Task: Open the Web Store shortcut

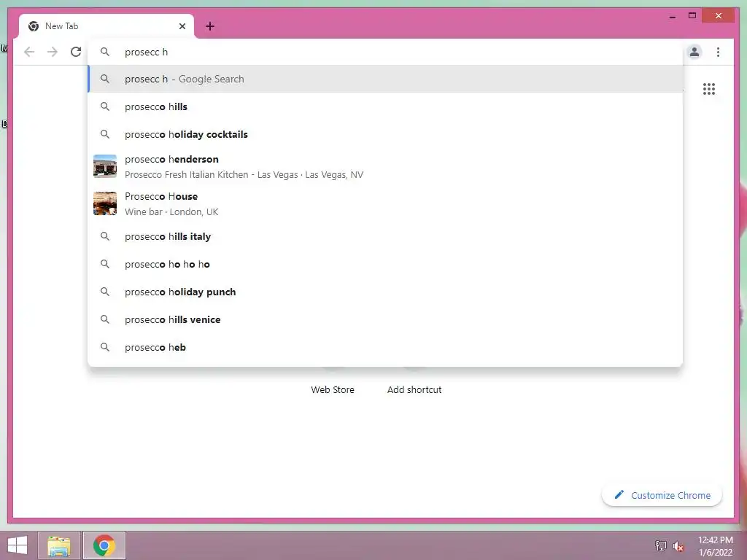Action: (333, 389)
